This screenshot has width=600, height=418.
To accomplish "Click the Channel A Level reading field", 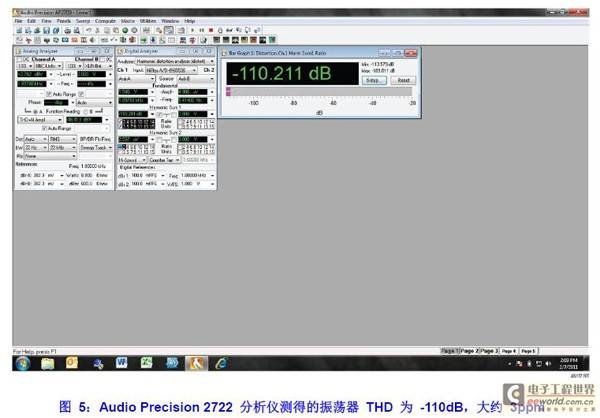I will [32, 74].
